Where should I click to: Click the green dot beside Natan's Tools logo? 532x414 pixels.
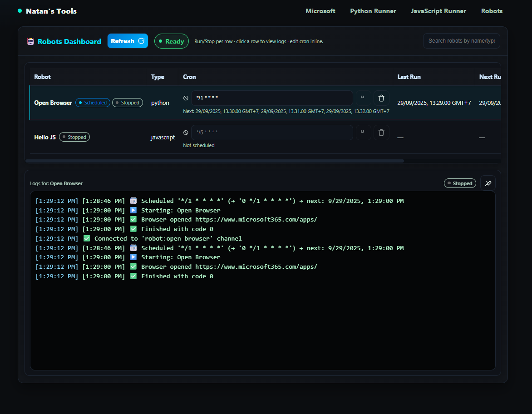click(19, 10)
